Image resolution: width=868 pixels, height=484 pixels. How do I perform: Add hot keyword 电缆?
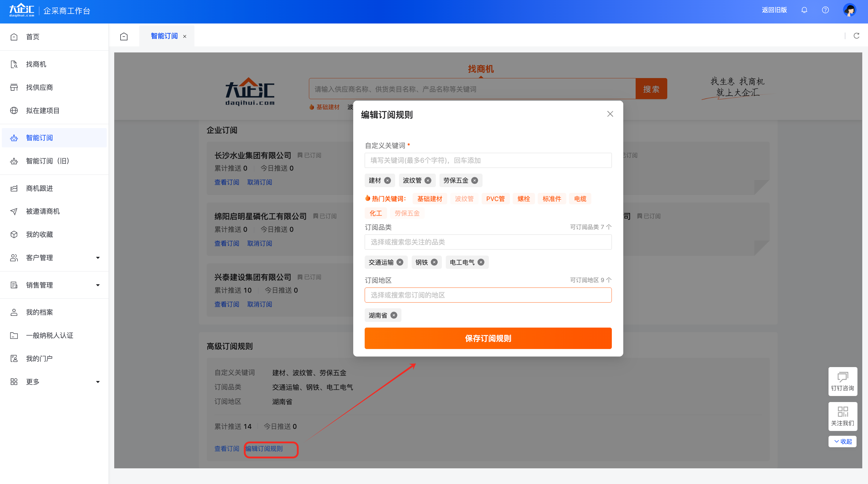pos(580,199)
